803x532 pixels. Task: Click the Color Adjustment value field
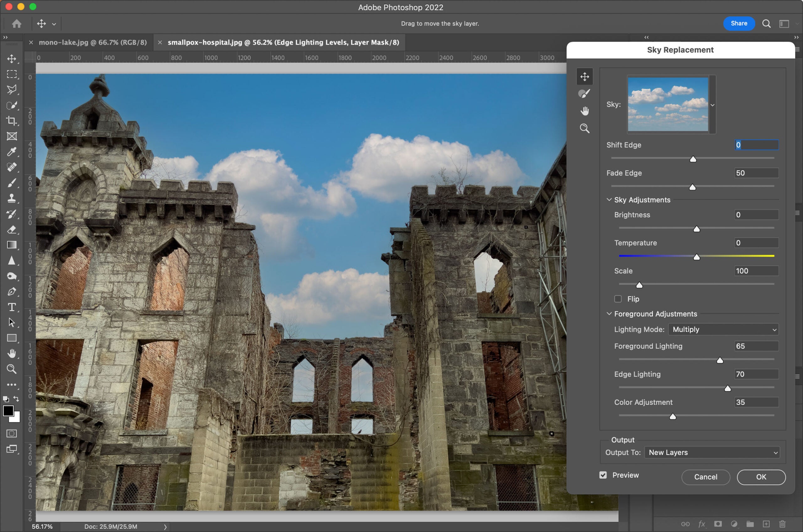[756, 402]
